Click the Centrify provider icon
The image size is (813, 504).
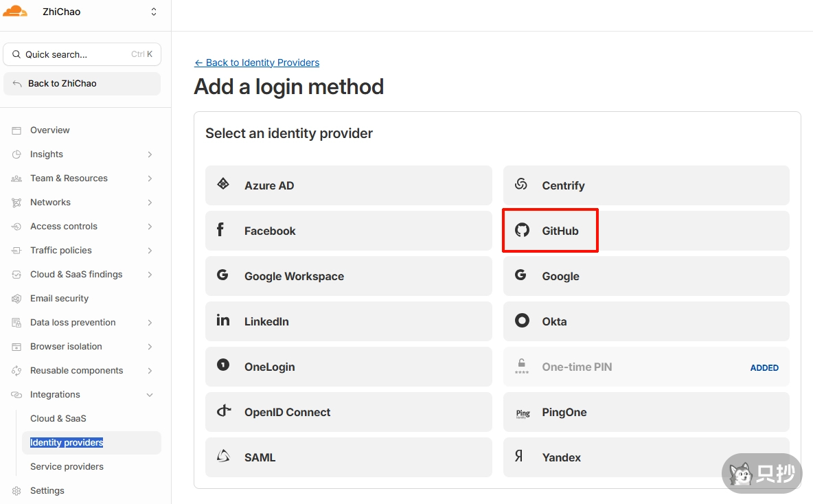pyautogui.click(x=521, y=185)
